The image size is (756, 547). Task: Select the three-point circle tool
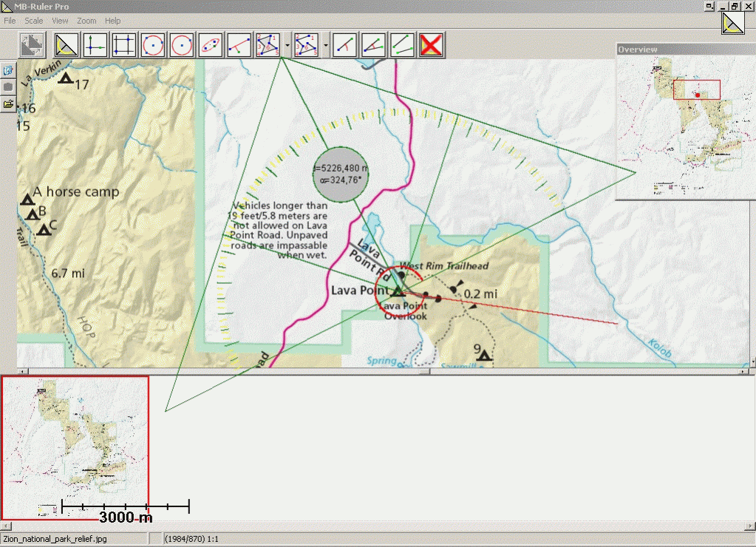coord(153,45)
